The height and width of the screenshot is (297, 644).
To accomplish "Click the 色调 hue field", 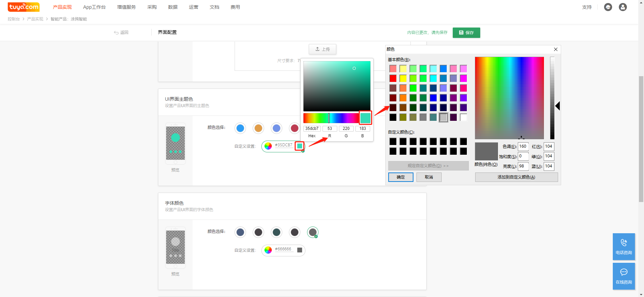I will pos(523,146).
